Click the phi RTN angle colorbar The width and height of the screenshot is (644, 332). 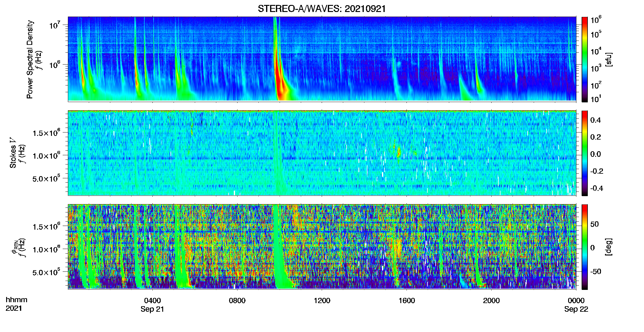pos(585,247)
